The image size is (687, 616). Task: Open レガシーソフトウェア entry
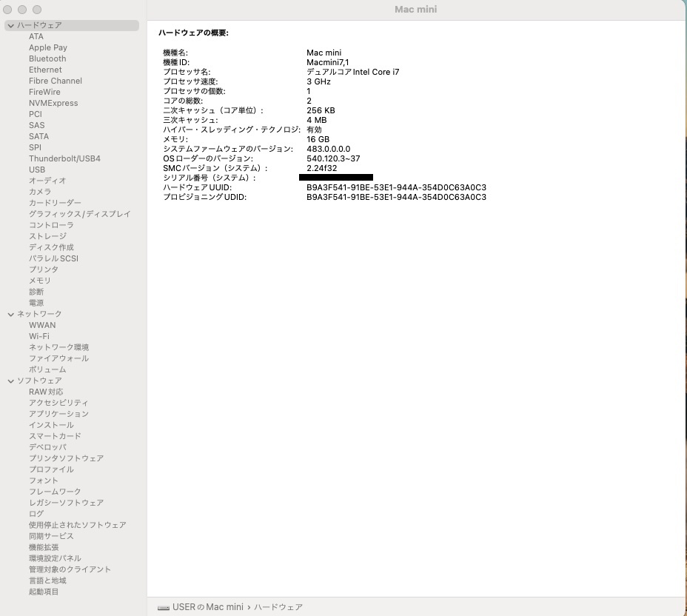66,503
